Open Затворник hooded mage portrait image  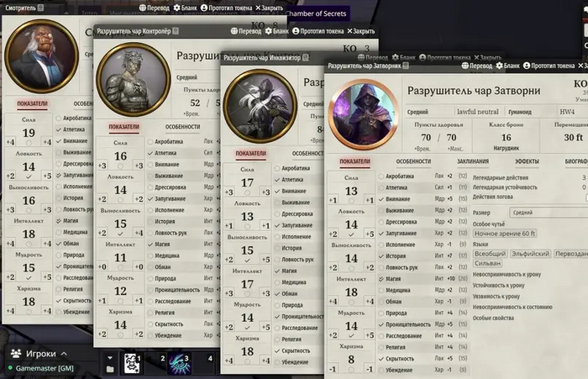pos(364,114)
